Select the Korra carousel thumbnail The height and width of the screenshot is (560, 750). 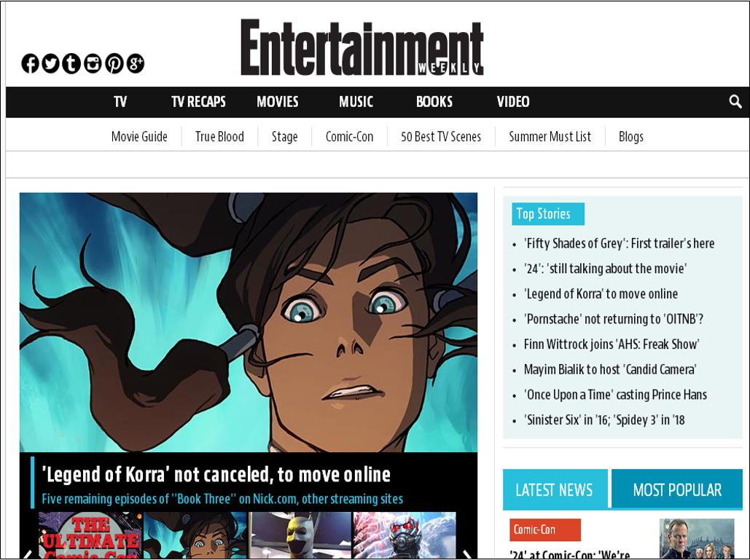pos(195,535)
